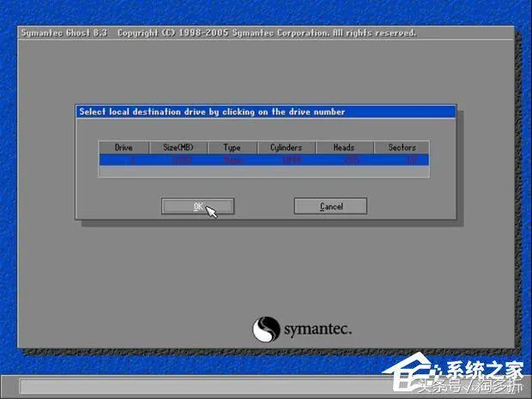Click the heads value in the drive row
The image size is (532, 399).
[x=349, y=160]
